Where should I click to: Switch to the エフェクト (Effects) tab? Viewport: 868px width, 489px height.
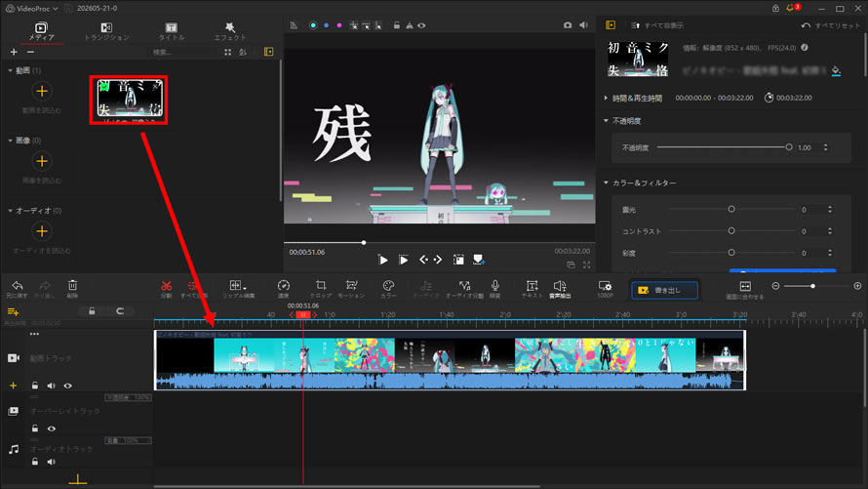coord(230,31)
